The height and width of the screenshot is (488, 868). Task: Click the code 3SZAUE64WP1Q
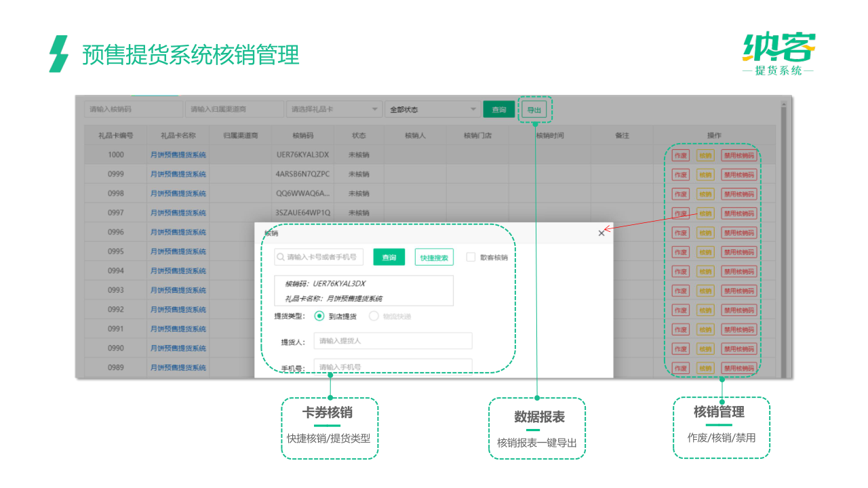pos(303,213)
